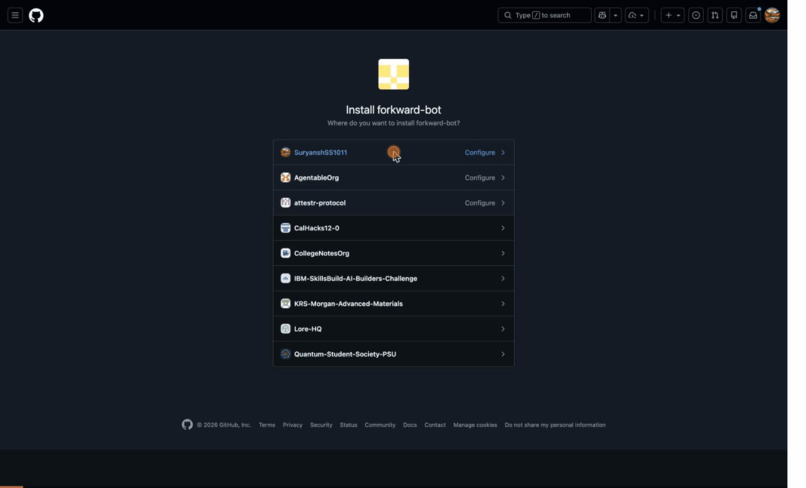Go to GitHub home via Octocat logo
806x488 pixels.
36,15
